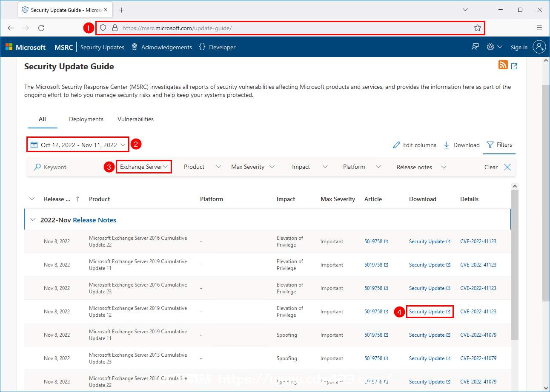
Task: Clear filters with the X icon
Action: (x=507, y=167)
